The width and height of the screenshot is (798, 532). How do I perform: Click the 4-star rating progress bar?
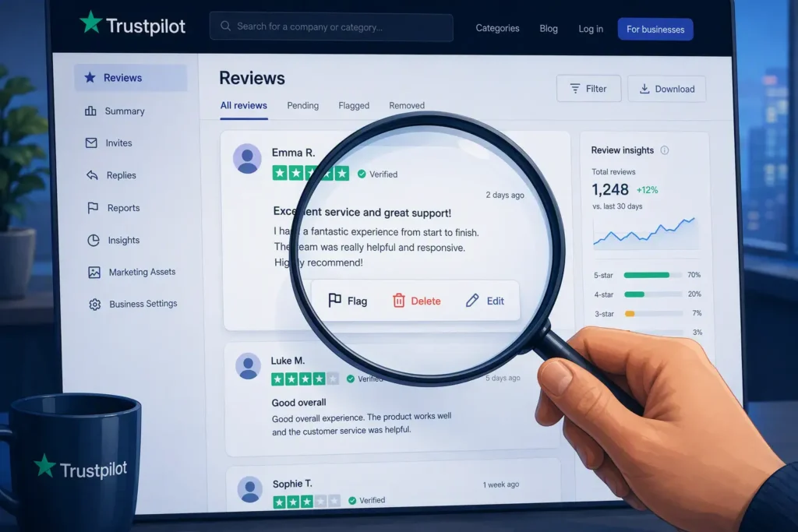654,294
